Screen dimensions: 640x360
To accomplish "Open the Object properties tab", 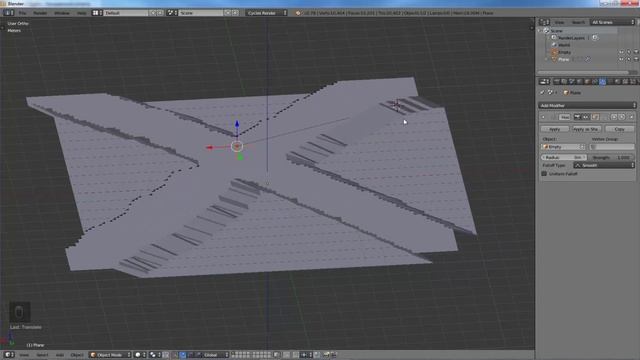I will 587,82.
